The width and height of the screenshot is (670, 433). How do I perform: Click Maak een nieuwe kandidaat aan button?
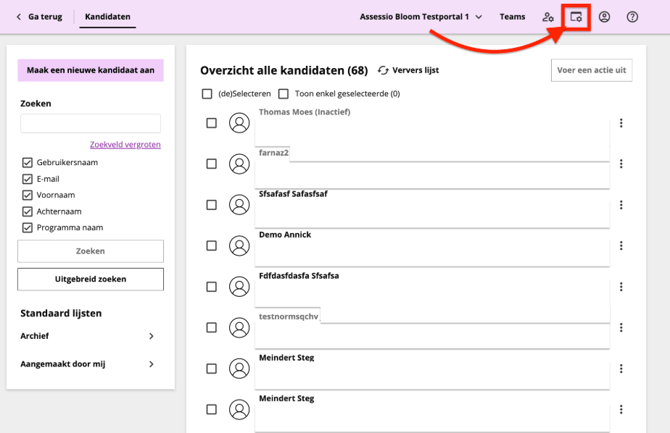(x=90, y=70)
